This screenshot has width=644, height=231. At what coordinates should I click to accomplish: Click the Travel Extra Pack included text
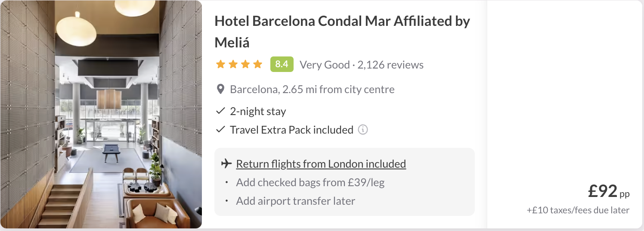tap(291, 130)
